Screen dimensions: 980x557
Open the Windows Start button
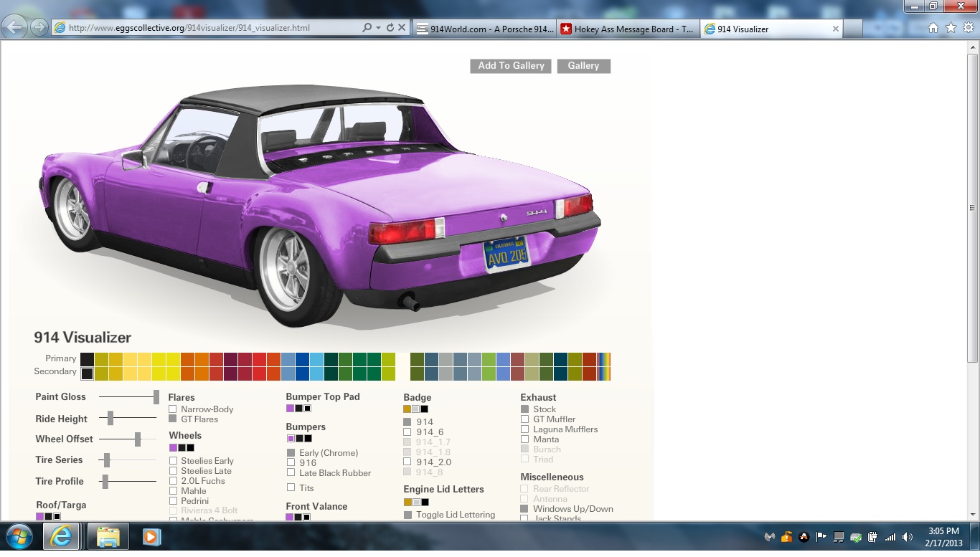[x=18, y=536]
